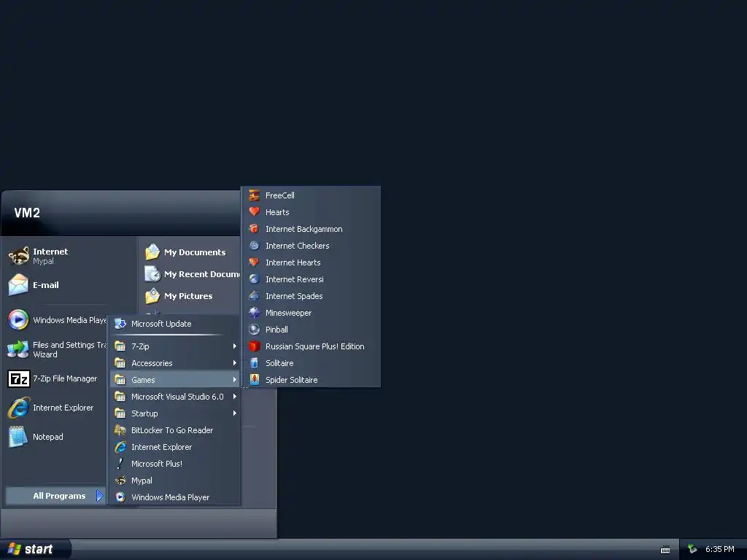Launch pinned Internet Explorer icon
This screenshot has height=560, width=747.
(18, 408)
